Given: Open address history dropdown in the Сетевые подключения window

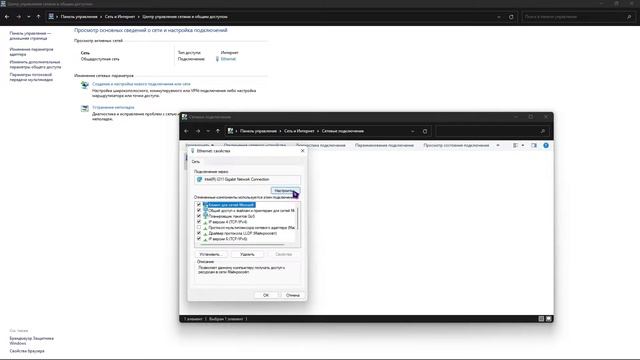Looking at the screenshot, I should tap(413, 131).
